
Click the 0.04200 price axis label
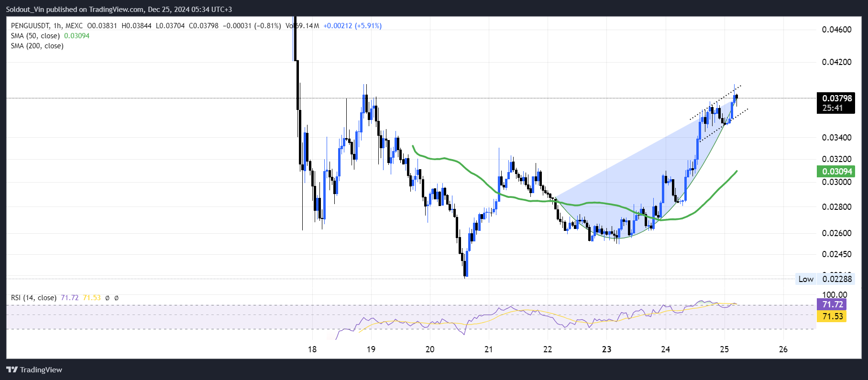pos(836,62)
